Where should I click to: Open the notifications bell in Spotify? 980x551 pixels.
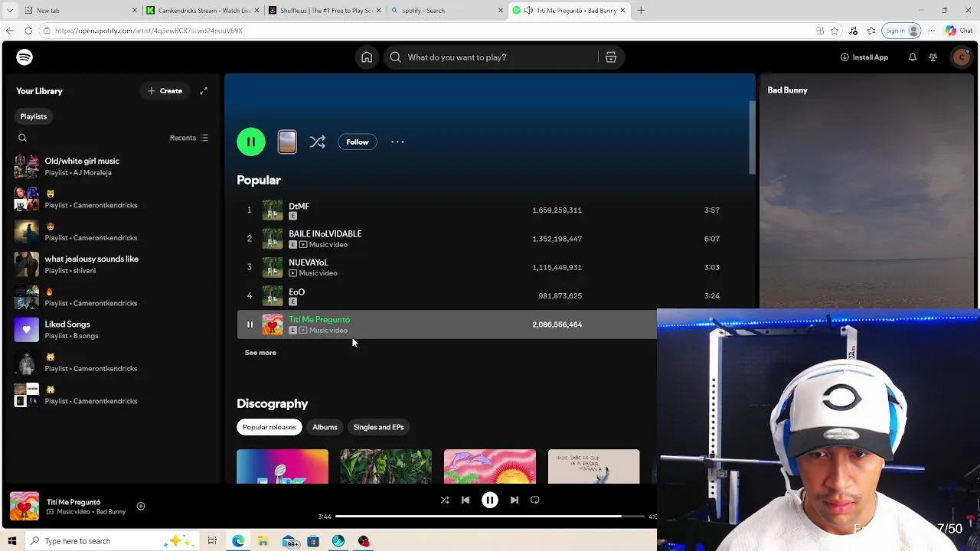point(913,57)
